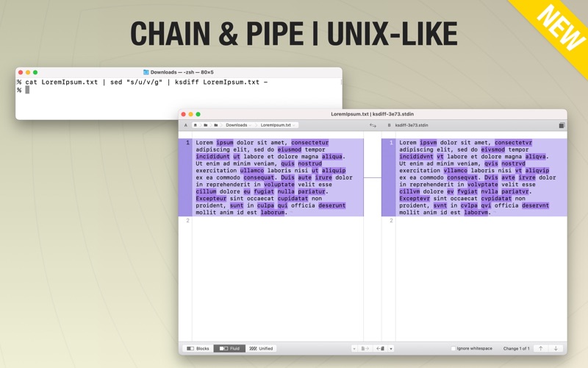
Task: Click the copy icon at toolbar's right end
Action: pos(562,125)
